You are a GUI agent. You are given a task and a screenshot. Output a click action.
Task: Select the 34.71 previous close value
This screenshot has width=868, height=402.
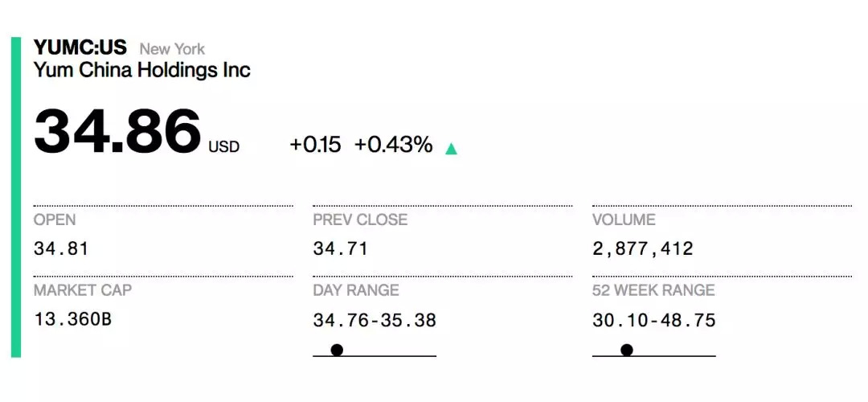coord(340,248)
